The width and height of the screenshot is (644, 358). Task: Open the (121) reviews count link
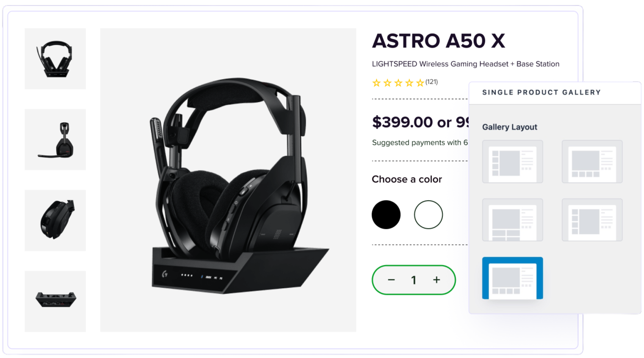pos(431,82)
